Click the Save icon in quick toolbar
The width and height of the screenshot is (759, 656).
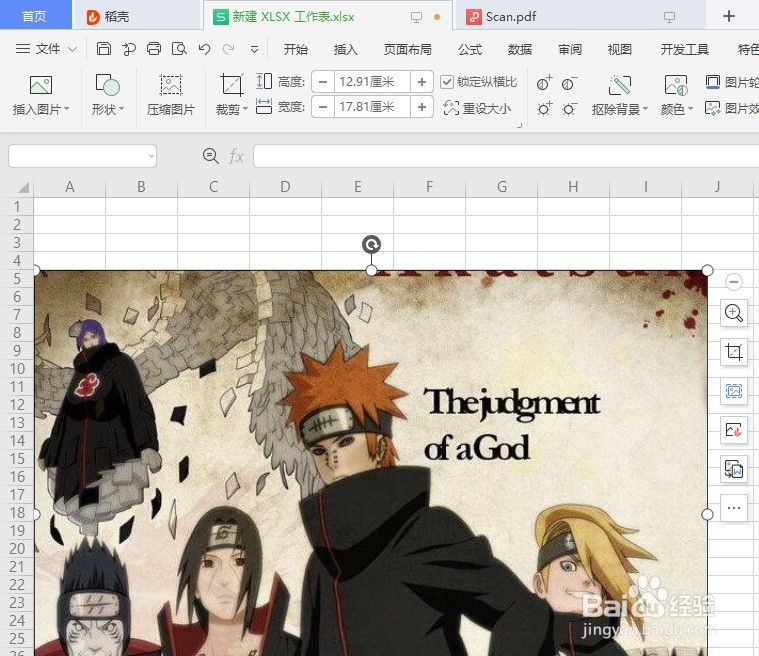[104, 48]
